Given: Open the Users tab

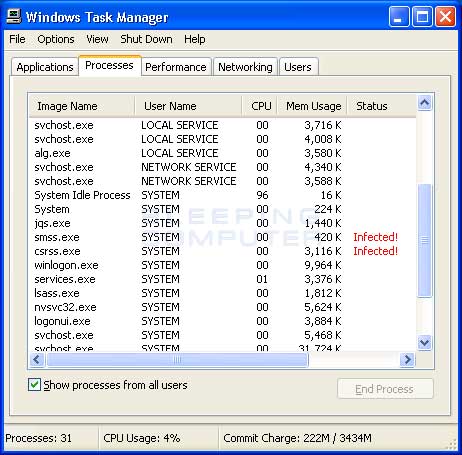Looking at the screenshot, I should click(298, 67).
